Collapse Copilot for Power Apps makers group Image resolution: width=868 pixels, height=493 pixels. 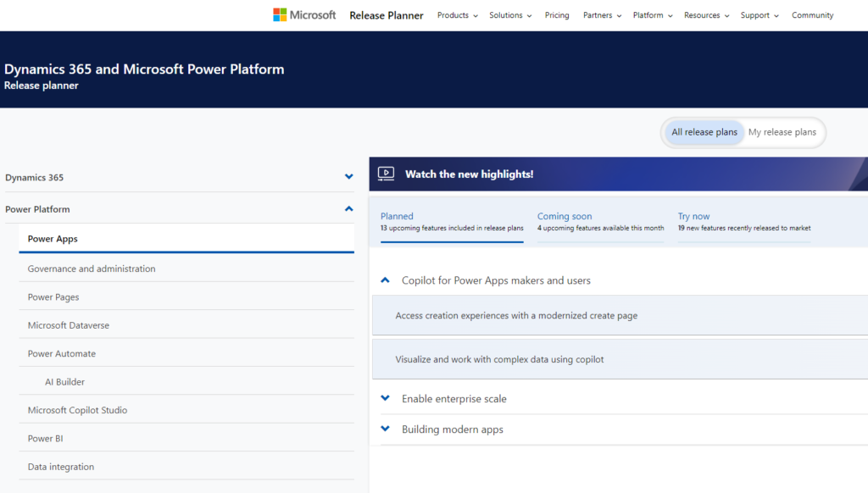(x=386, y=280)
